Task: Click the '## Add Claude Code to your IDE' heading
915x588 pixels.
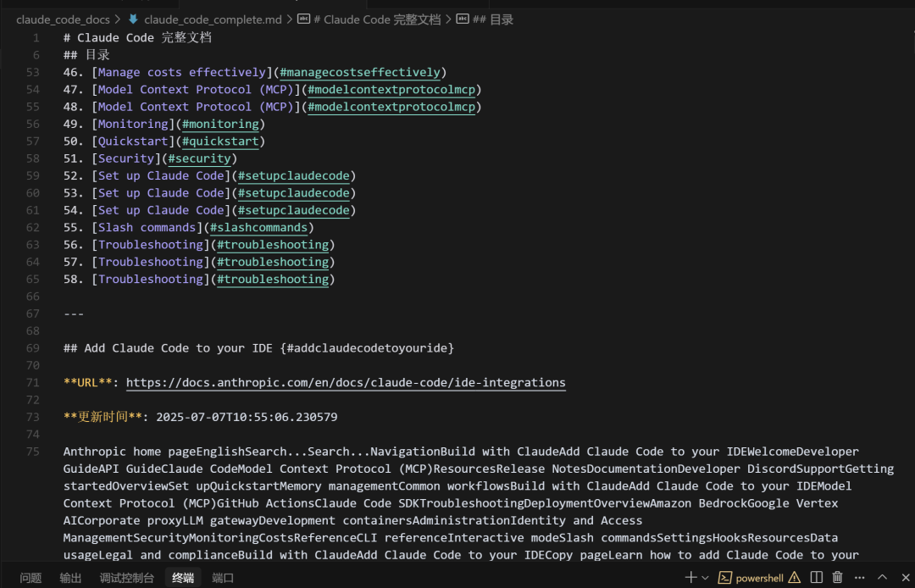Action: (168, 348)
